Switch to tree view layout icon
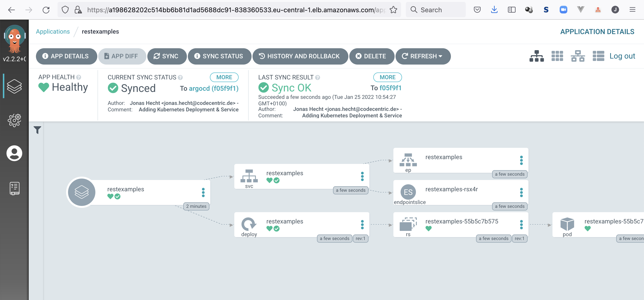This screenshot has width=644, height=300. [x=536, y=56]
